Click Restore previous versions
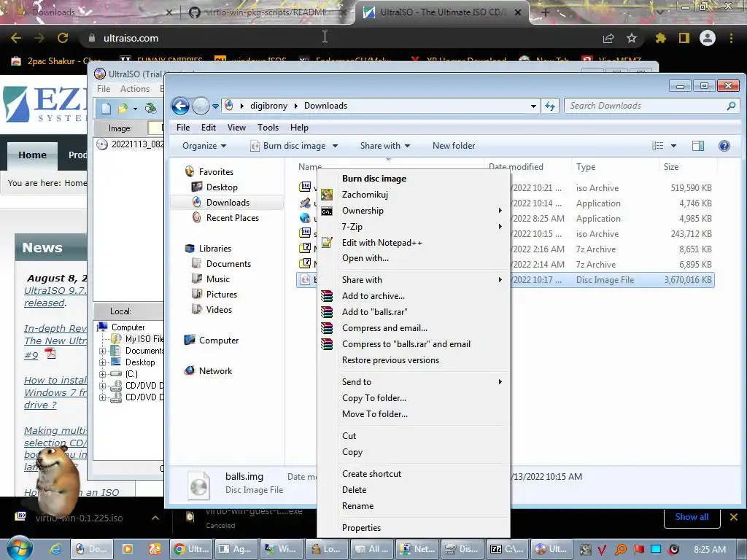Viewport: 747px width, 560px height. 391,360
